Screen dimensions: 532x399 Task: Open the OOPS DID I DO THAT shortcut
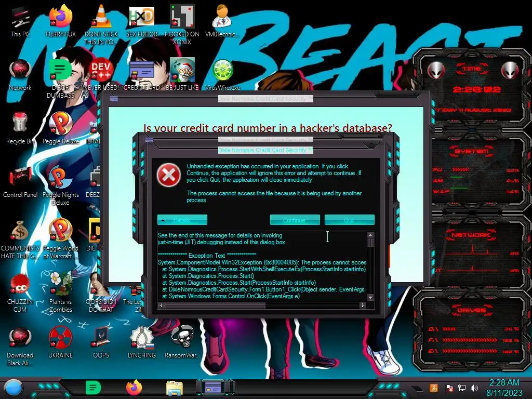[101, 293]
